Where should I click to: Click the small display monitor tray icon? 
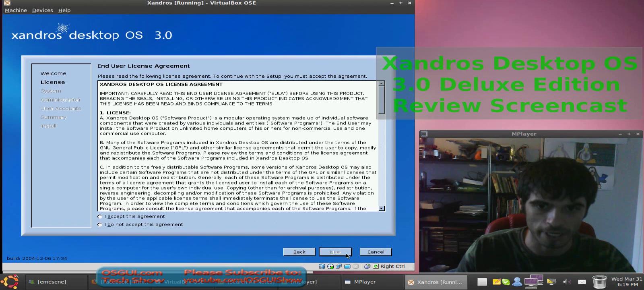[x=551, y=282]
